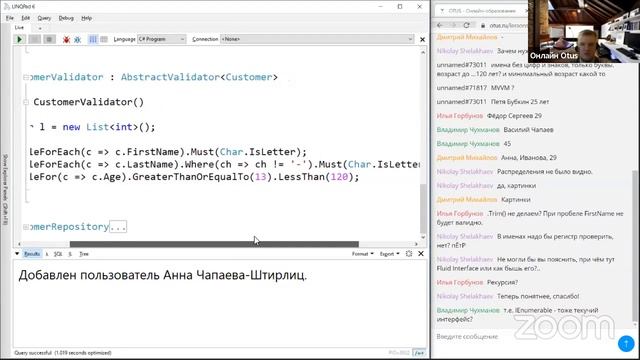Click the red bug debug icon
This screenshot has height=360, width=640.
pyautogui.click(x=66, y=39)
